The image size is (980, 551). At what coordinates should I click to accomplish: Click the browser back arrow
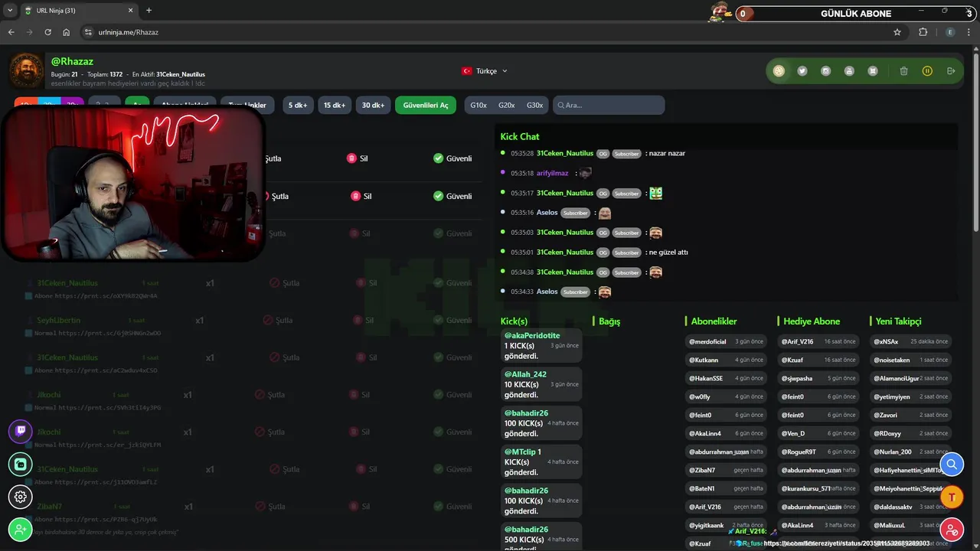(11, 32)
